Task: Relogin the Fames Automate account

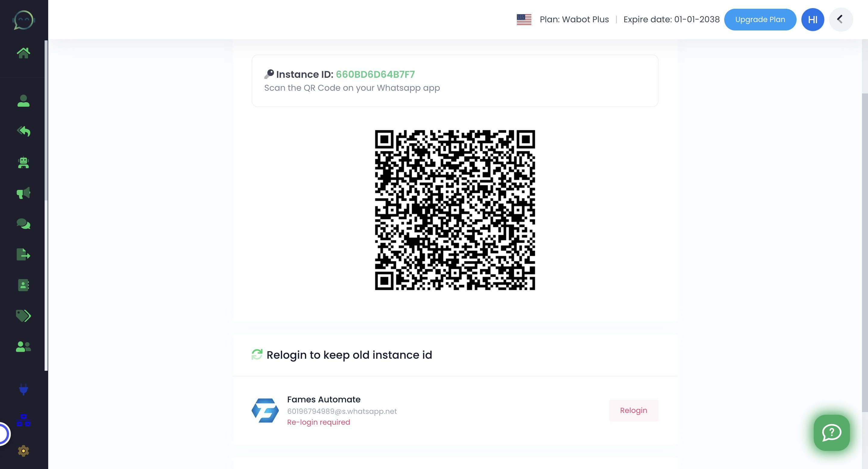Action: [x=634, y=411]
